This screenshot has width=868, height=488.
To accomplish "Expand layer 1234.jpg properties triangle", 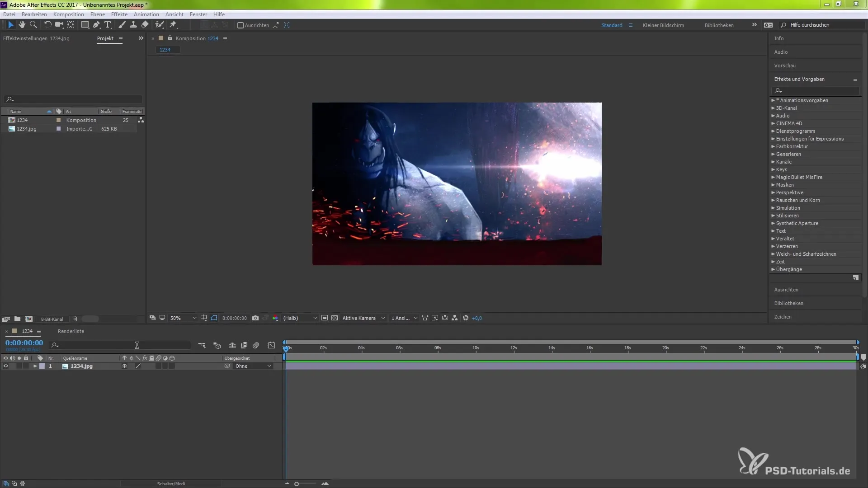I will point(35,366).
